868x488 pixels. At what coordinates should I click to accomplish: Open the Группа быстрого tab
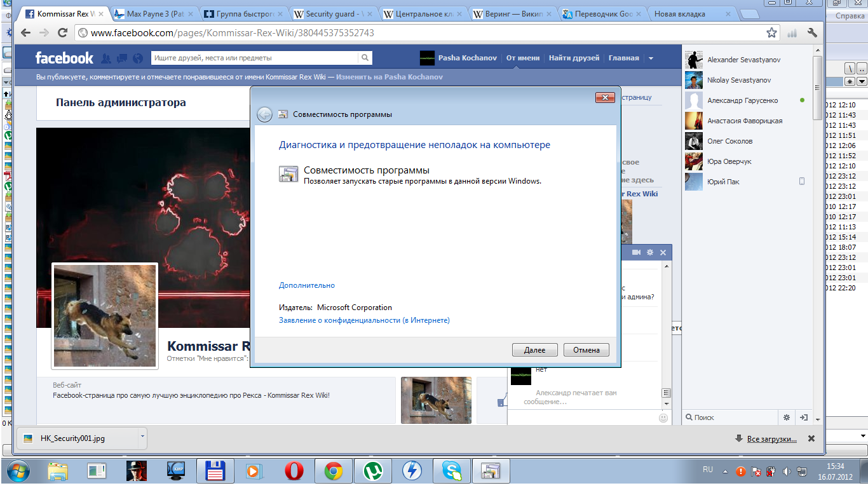click(245, 14)
